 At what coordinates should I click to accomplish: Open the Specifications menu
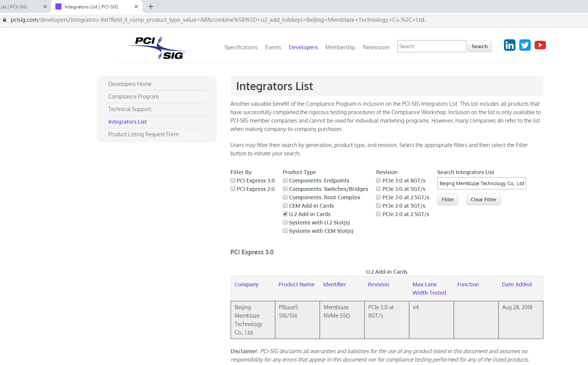coord(241,47)
